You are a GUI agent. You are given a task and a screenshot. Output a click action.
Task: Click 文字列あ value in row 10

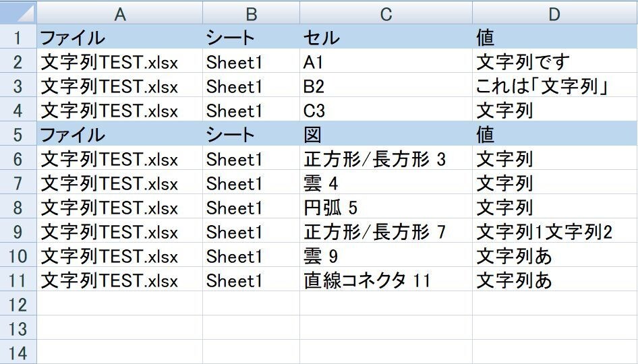click(x=555, y=255)
